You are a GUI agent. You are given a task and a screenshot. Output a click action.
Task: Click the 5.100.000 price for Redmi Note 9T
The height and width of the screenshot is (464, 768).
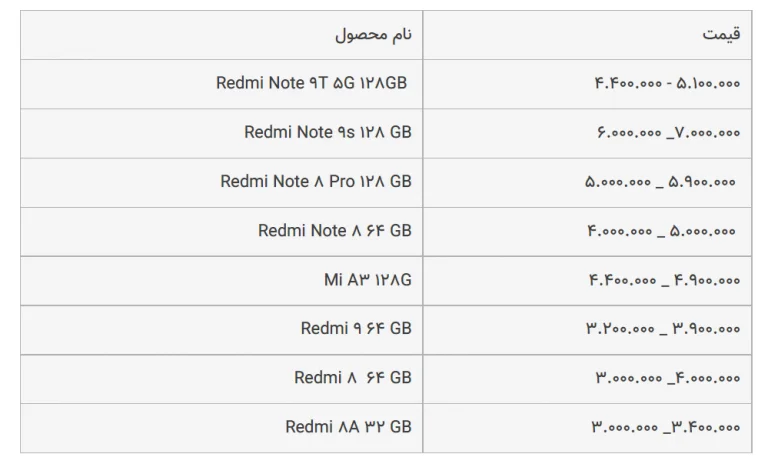(x=709, y=84)
